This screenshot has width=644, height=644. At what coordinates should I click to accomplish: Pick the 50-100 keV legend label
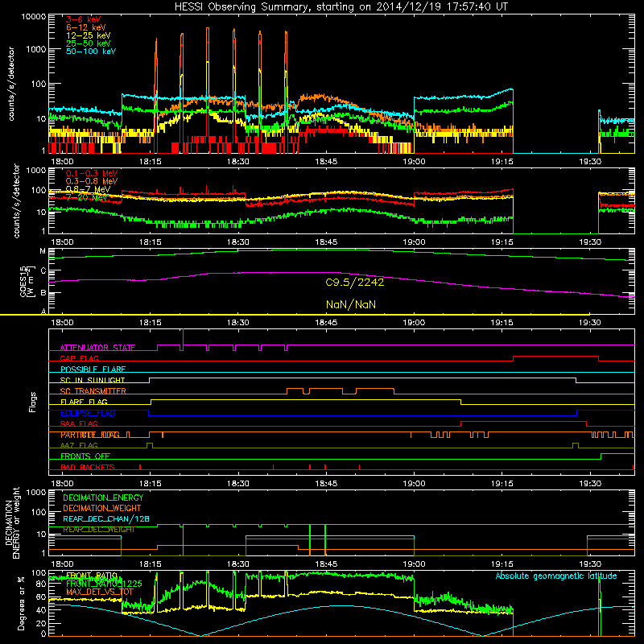pyautogui.click(x=90, y=51)
